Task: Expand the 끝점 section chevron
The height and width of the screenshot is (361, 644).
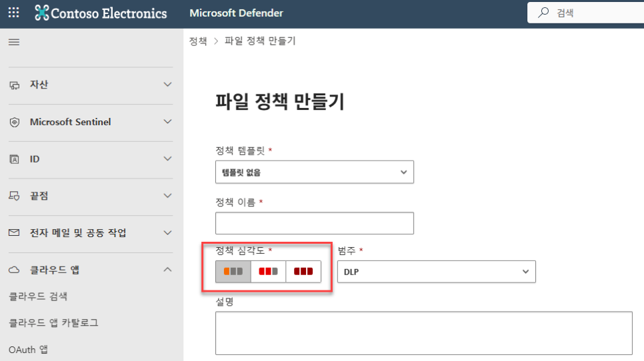Action: [167, 196]
